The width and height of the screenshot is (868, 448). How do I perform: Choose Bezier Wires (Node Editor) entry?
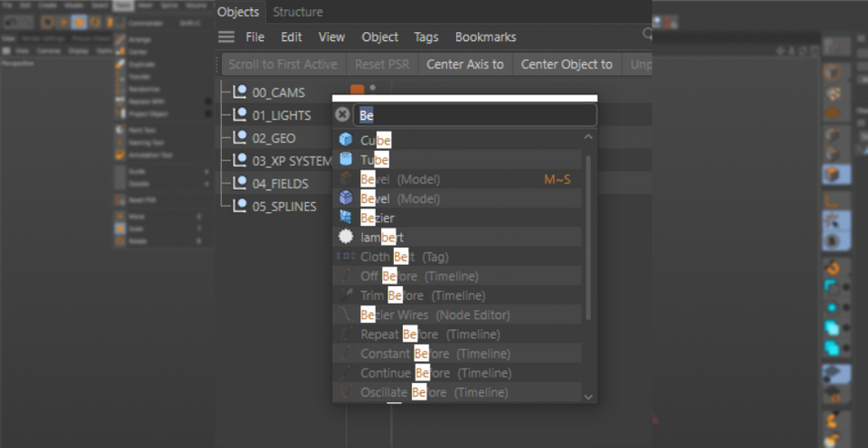457,315
